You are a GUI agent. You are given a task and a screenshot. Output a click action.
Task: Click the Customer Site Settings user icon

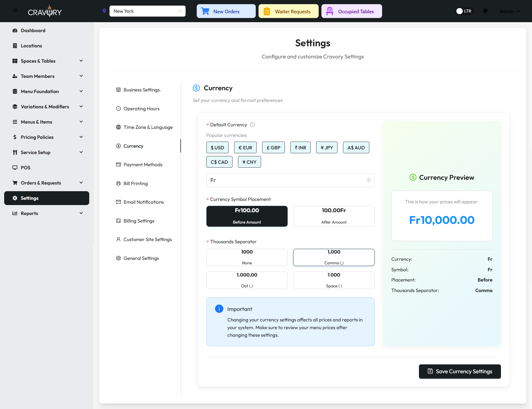click(118, 239)
